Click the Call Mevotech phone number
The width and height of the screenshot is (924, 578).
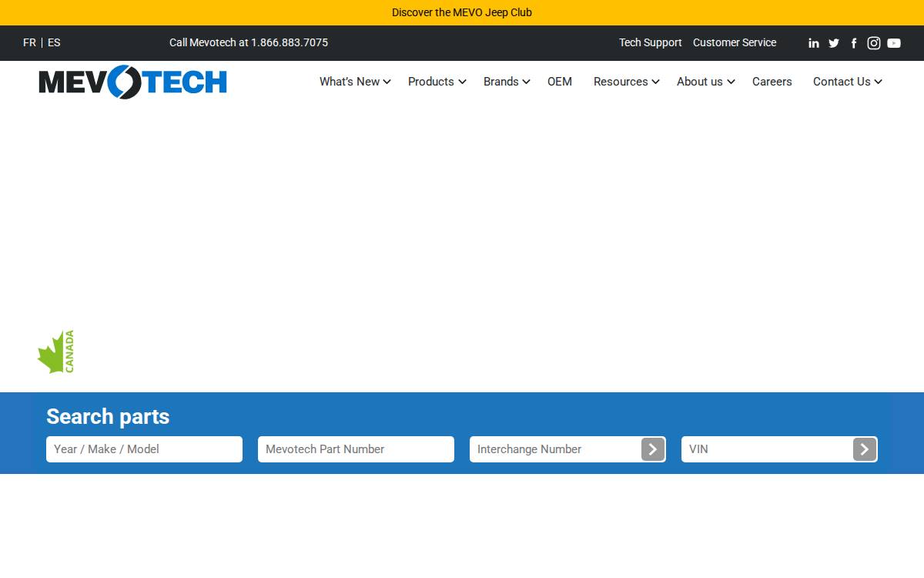(249, 42)
